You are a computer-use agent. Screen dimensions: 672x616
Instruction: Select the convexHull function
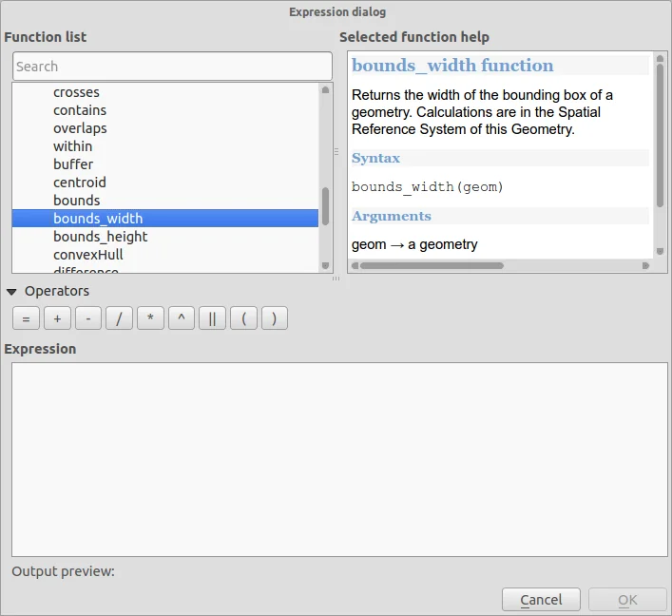pyautogui.click(x=88, y=254)
